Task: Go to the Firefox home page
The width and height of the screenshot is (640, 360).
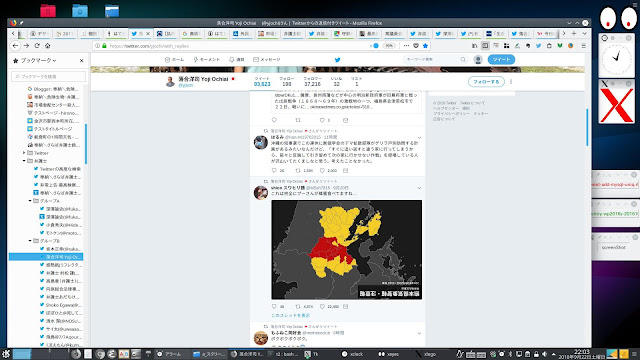Action: pos(47,46)
